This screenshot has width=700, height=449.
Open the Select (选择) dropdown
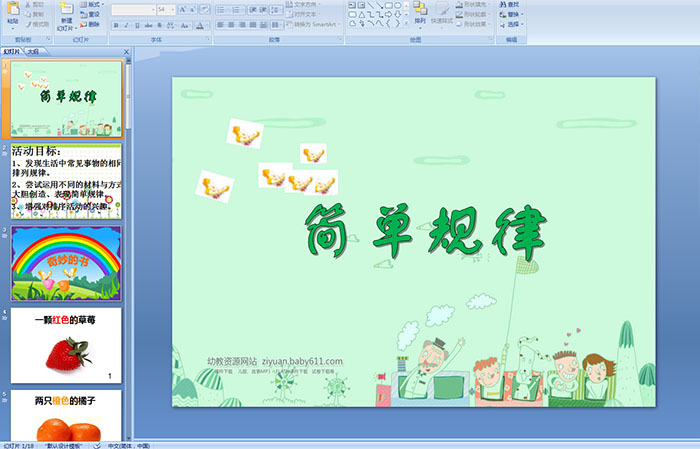click(512, 25)
